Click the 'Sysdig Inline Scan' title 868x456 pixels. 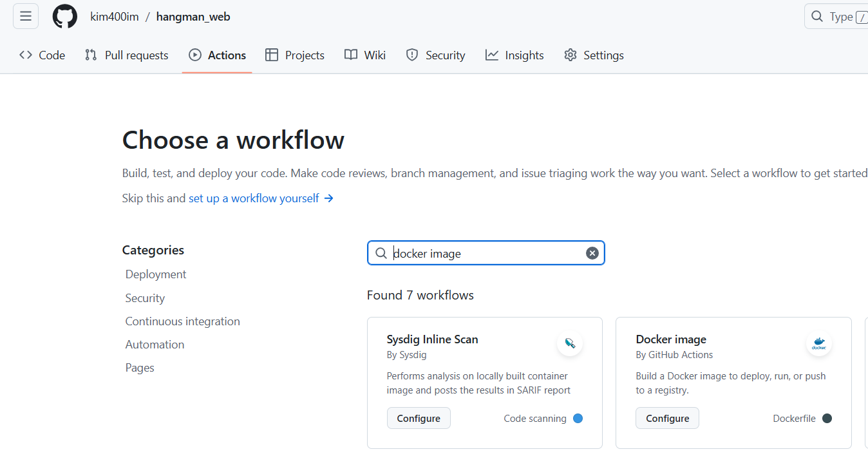[432, 339]
